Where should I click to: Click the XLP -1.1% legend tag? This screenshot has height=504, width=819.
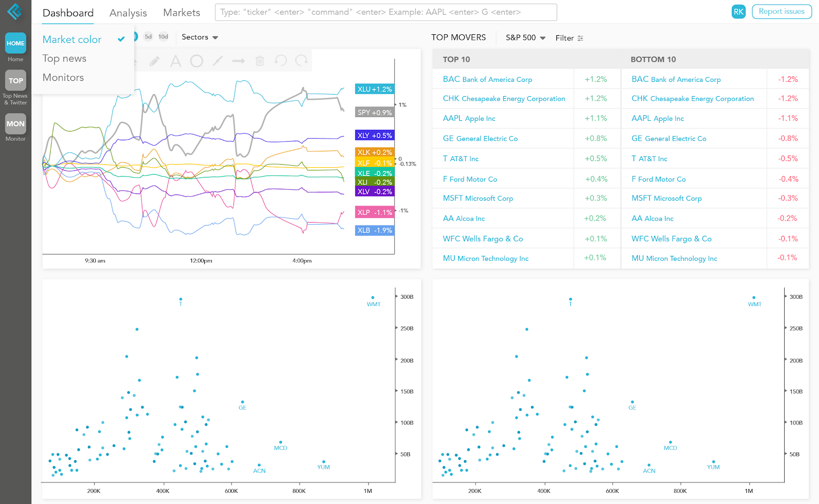tap(375, 212)
